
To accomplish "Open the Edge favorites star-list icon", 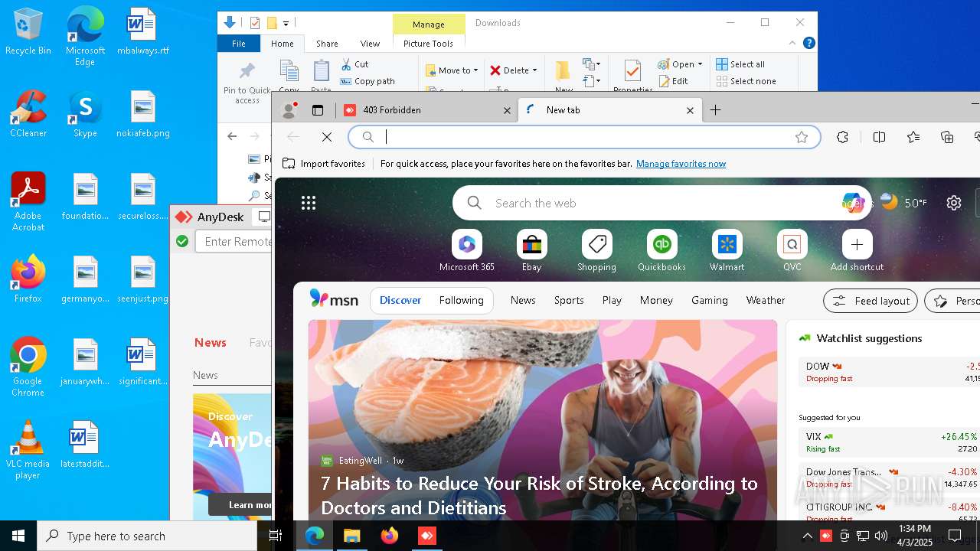I will [x=913, y=137].
